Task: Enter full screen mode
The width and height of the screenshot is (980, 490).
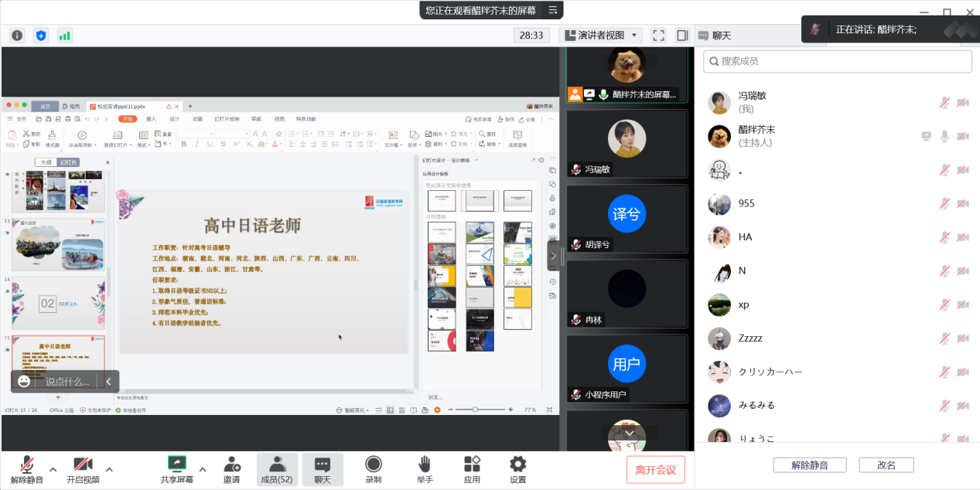Action: pyautogui.click(x=658, y=36)
